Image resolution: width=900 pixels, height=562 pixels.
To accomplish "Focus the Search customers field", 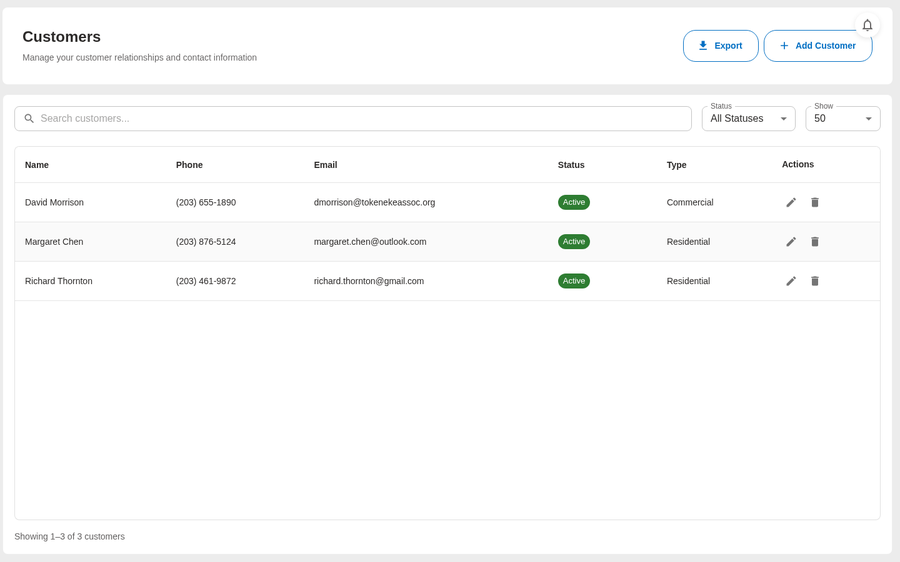I will pyautogui.click(x=352, y=118).
